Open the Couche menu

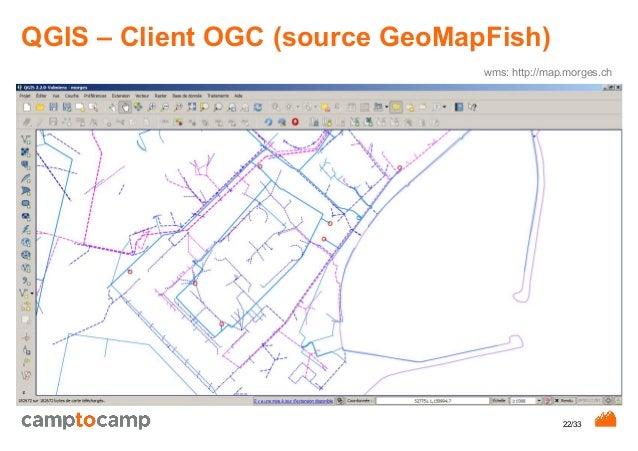click(x=72, y=96)
